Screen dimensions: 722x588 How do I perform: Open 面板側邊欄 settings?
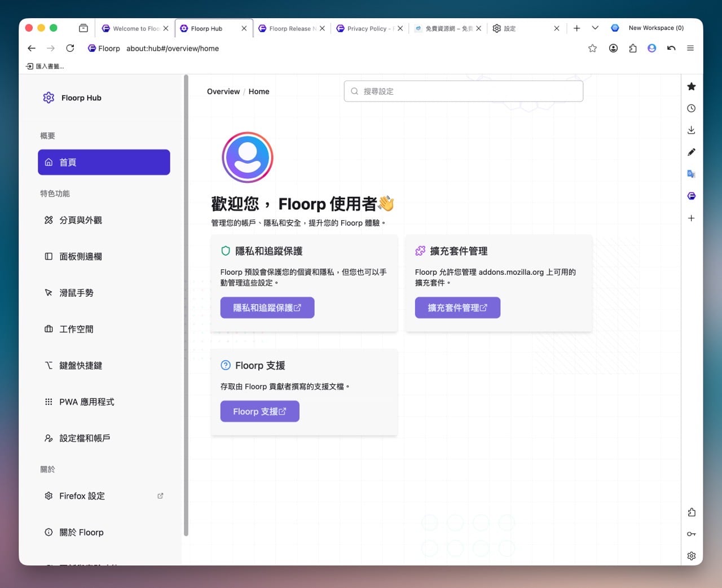(x=104, y=256)
